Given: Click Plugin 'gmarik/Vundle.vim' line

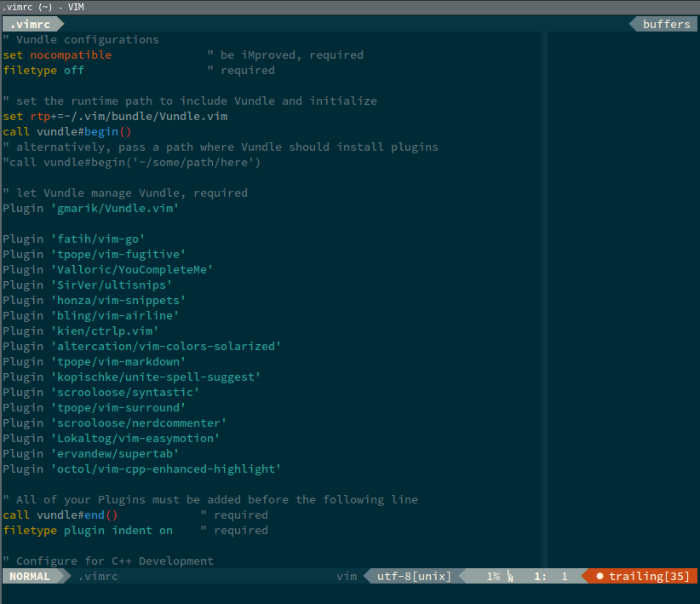Looking at the screenshot, I should [90, 208].
